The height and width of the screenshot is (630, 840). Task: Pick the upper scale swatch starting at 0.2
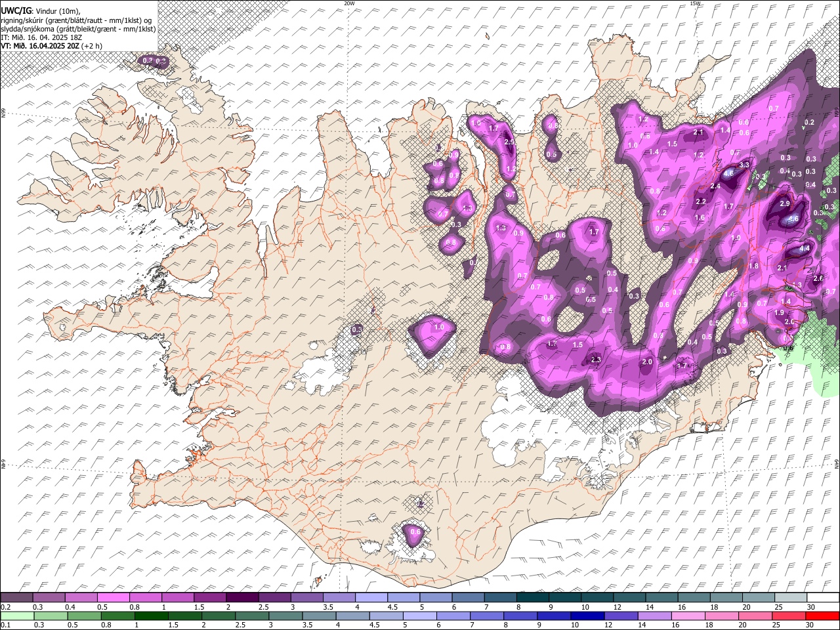click(16, 597)
